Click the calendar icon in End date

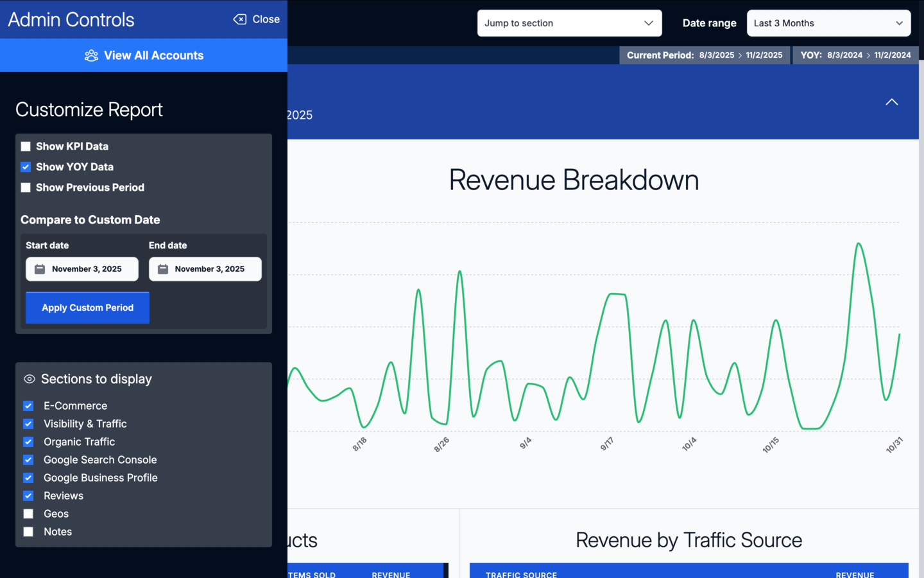coord(163,269)
